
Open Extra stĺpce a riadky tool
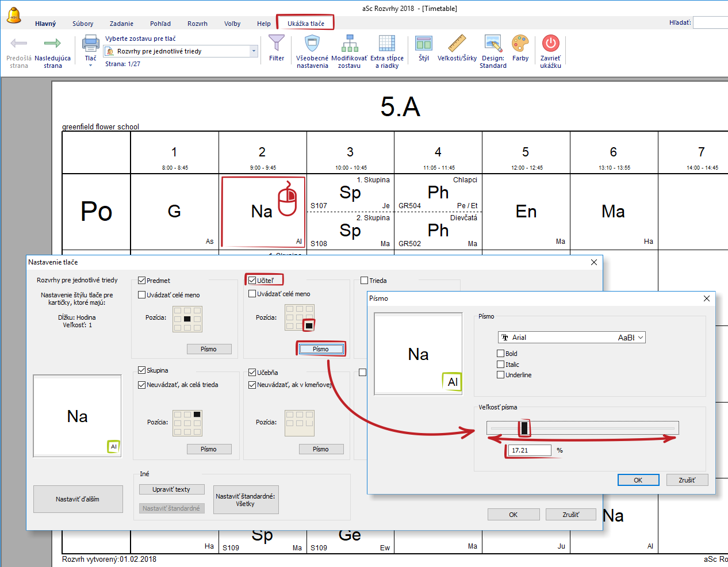386,44
